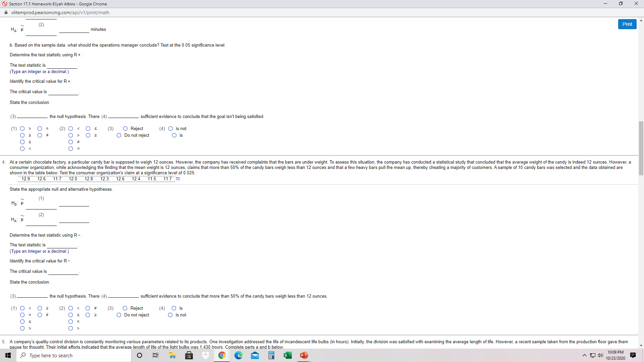
Task: Click the site security lock icon in the address bar
Action: [6, 12]
